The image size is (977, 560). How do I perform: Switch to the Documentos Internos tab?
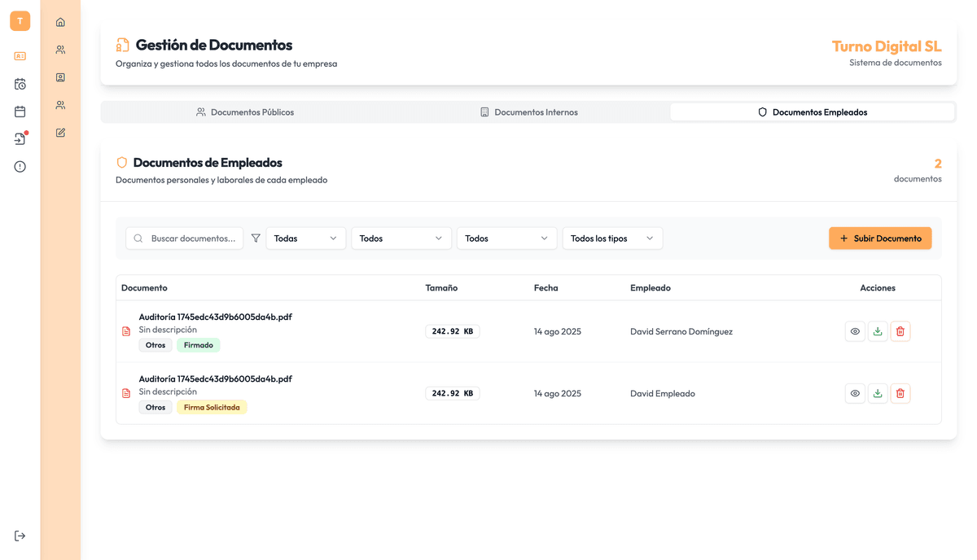click(x=528, y=112)
